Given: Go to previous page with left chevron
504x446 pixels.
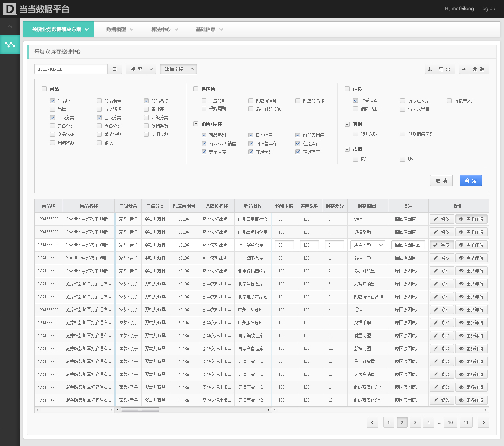Looking at the screenshot, I should (x=372, y=422).
